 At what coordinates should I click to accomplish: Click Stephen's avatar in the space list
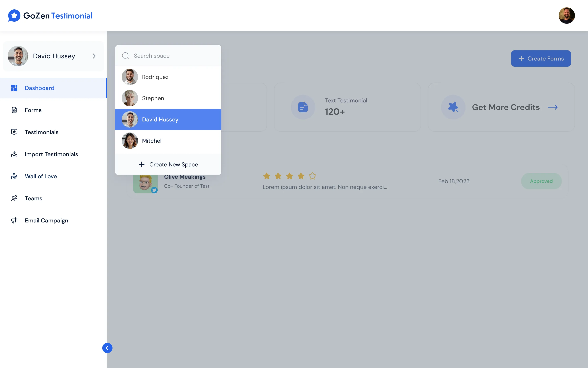coord(130,98)
